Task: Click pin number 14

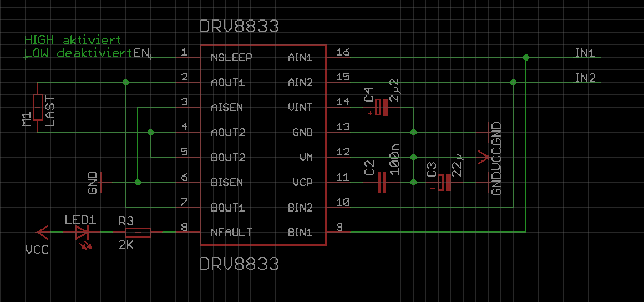Action: coord(343,102)
